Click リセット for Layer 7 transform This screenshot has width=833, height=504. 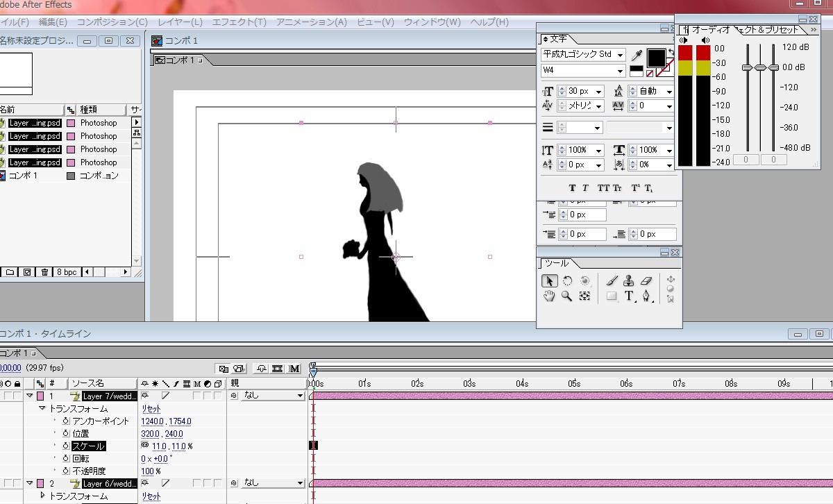click(x=151, y=409)
